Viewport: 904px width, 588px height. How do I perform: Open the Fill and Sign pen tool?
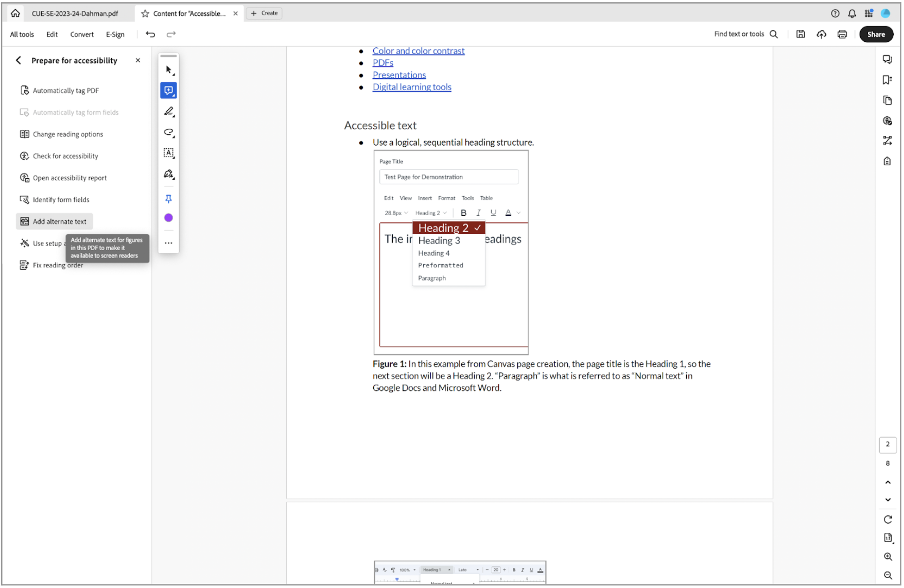168,174
